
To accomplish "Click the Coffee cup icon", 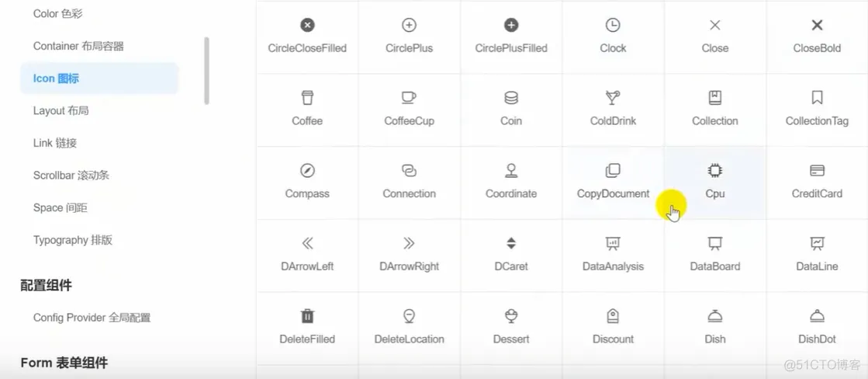I will (307, 98).
